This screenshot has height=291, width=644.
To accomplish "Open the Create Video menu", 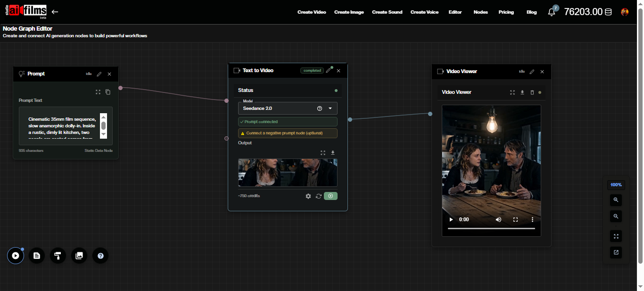I will (x=312, y=12).
